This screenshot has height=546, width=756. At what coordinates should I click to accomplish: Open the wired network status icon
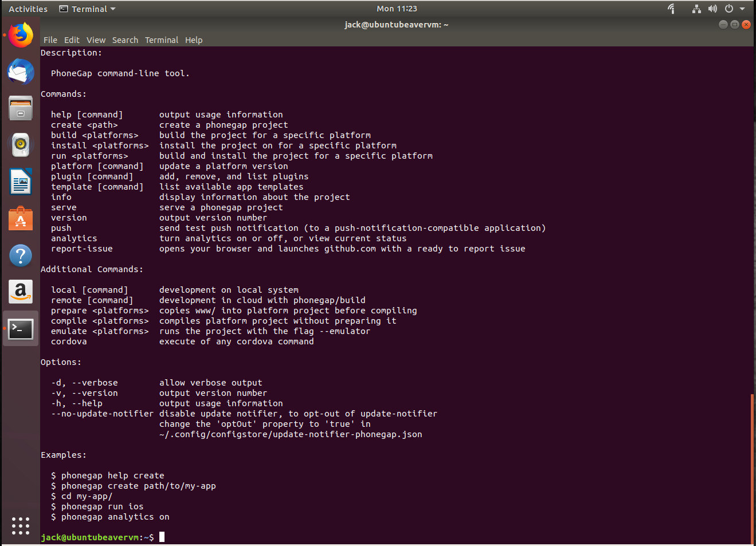[696, 9]
